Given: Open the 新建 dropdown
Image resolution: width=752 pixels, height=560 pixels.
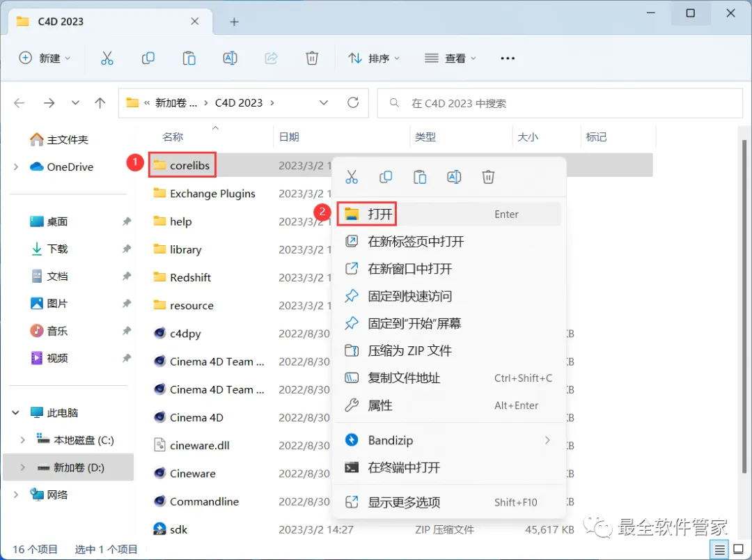Looking at the screenshot, I should (45, 58).
